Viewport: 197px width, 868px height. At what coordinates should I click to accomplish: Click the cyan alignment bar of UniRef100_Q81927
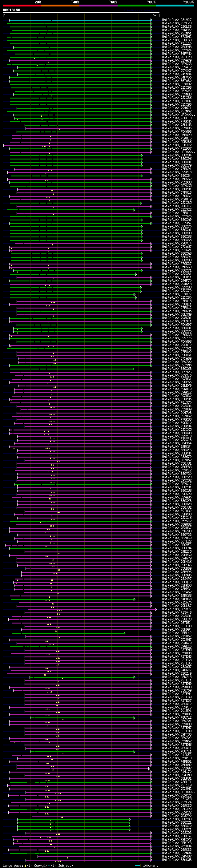(80, 20)
